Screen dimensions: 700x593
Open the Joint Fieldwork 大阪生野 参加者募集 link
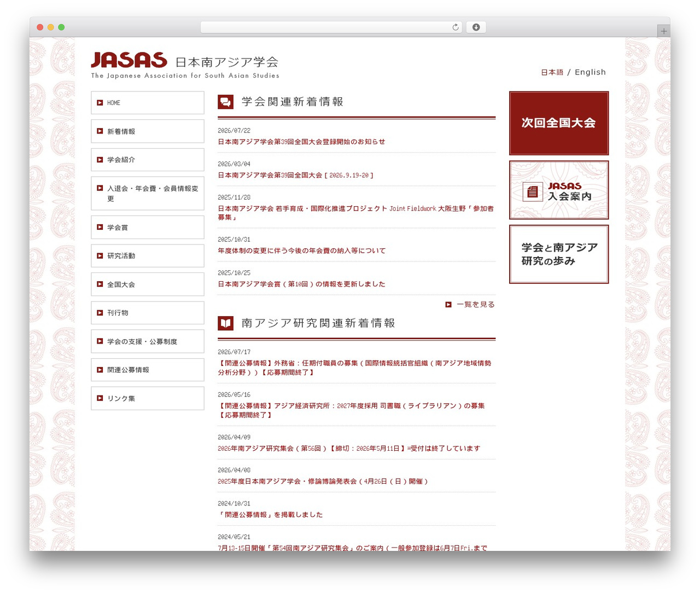point(356,213)
